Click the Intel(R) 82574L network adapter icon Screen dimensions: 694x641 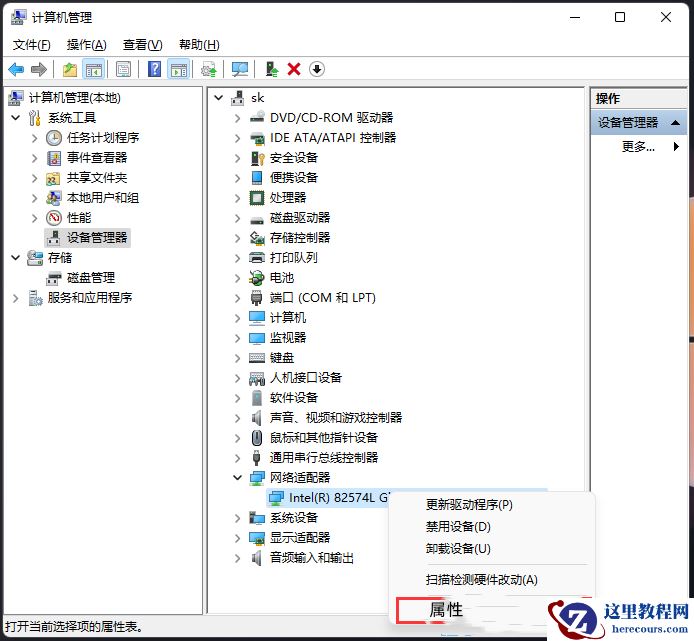pos(276,498)
